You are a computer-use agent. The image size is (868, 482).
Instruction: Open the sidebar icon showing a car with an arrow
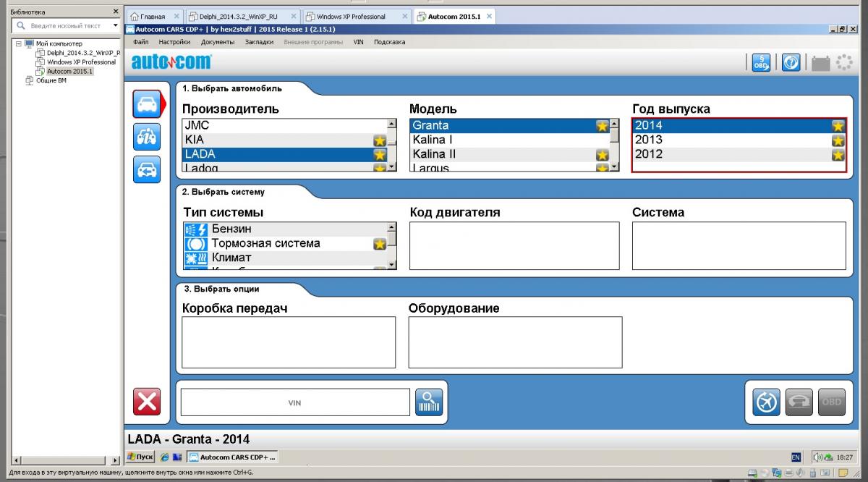coord(147,169)
